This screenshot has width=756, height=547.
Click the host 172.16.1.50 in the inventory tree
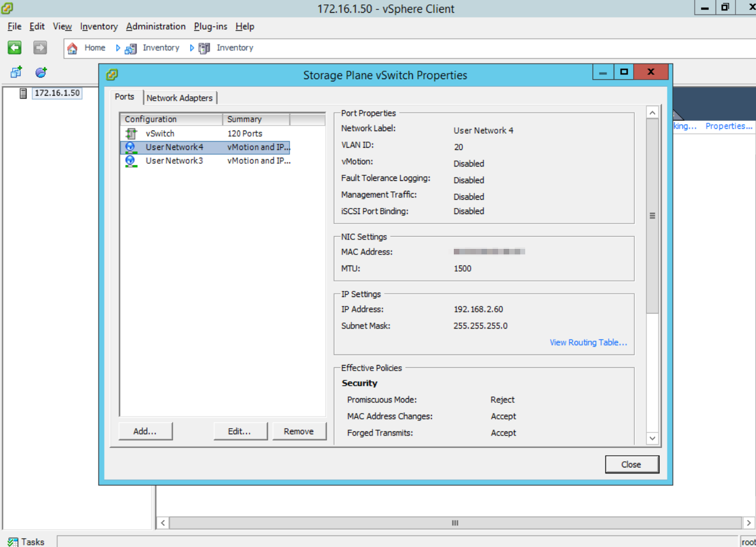(57, 93)
